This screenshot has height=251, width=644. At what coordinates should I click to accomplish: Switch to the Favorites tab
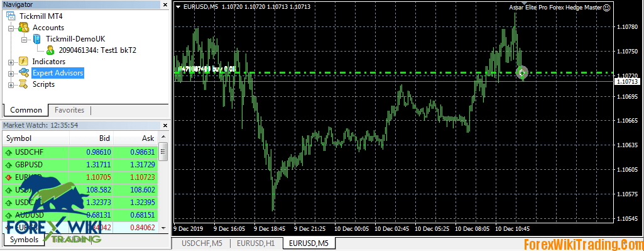(69, 110)
